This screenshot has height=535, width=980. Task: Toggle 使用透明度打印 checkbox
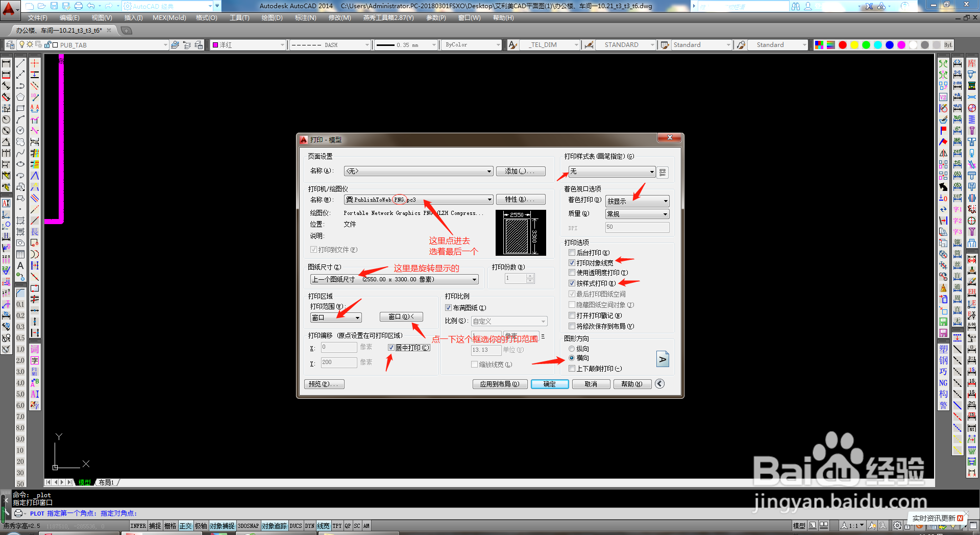572,273
